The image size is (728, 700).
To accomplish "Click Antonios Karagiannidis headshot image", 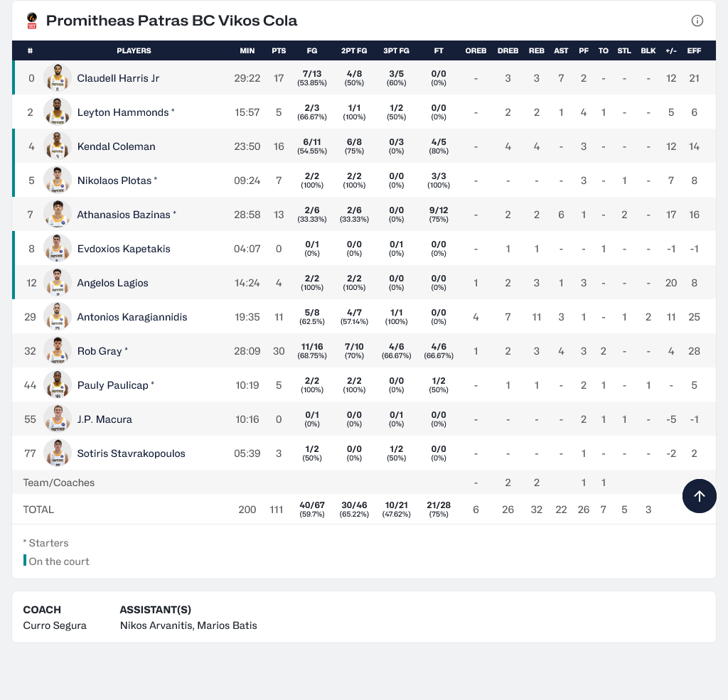I will [x=58, y=317].
